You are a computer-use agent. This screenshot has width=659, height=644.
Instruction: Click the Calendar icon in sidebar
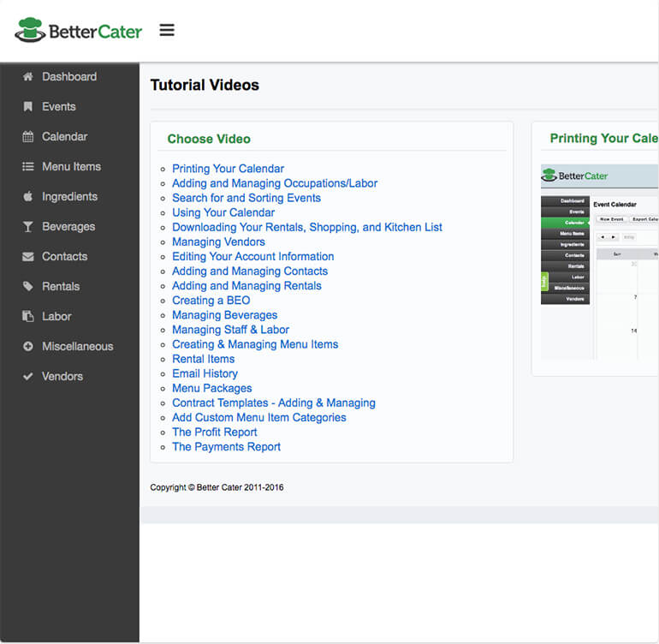tap(27, 137)
